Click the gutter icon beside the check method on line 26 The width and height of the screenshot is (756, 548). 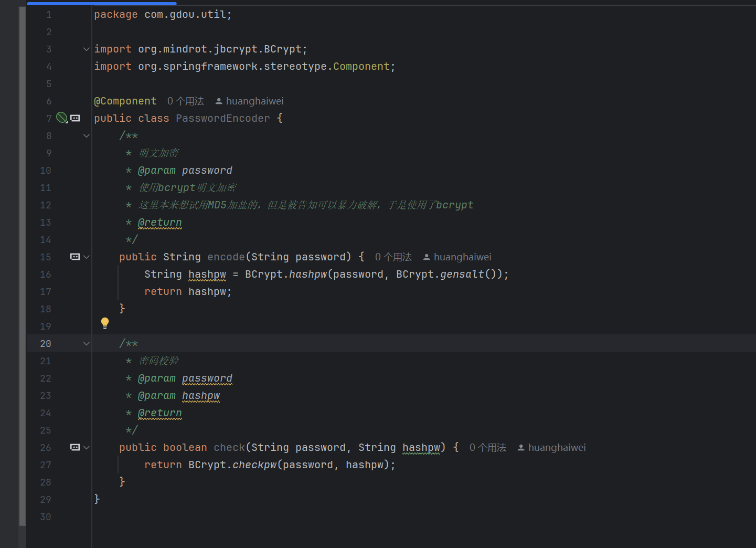(75, 447)
